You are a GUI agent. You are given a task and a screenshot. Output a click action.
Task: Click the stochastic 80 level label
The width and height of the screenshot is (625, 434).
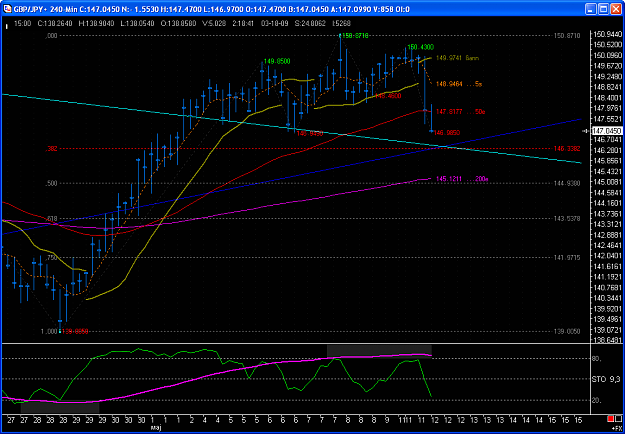[597, 359]
